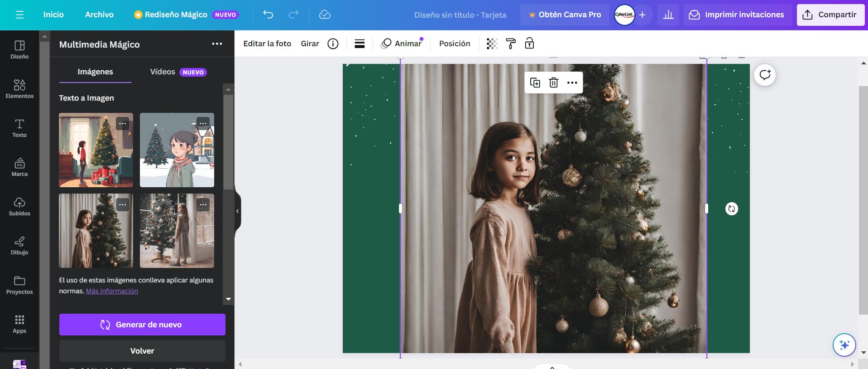The image size is (868, 369).
Task: Open the Posición panel
Action: click(x=455, y=44)
